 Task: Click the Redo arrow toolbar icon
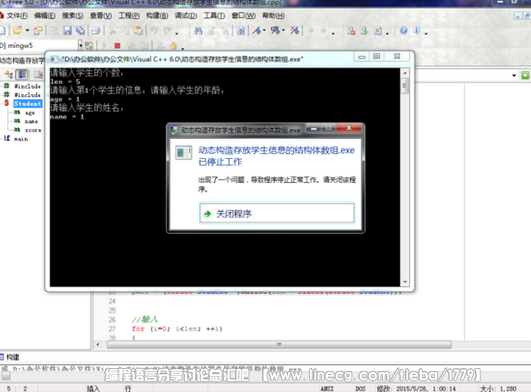(168, 31)
